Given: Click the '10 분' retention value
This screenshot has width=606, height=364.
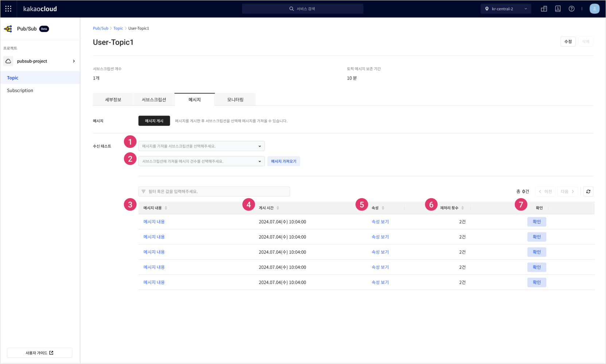Looking at the screenshot, I should (x=352, y=78).
